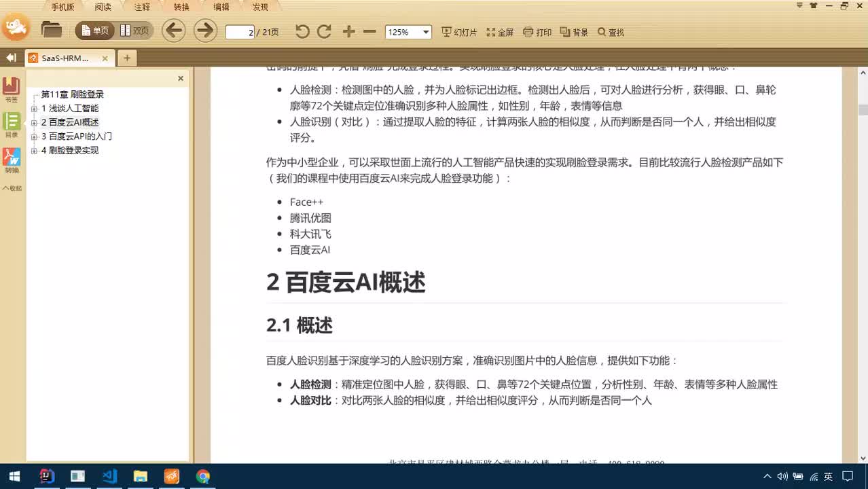
Task: Click 收起 to collapse the sidebar
Action: click(x=12, y=188)
